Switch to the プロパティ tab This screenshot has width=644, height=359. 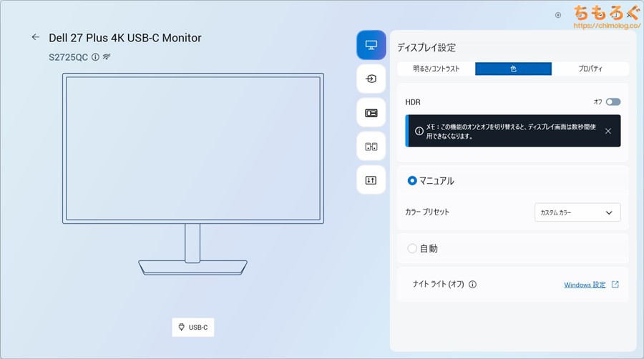[590, 69]
